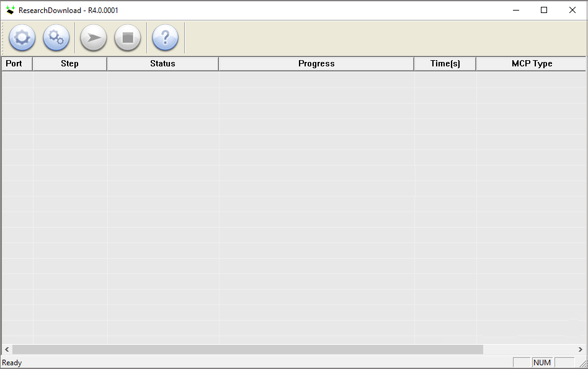Maximize the ResearchDownload window

(544, 10)
